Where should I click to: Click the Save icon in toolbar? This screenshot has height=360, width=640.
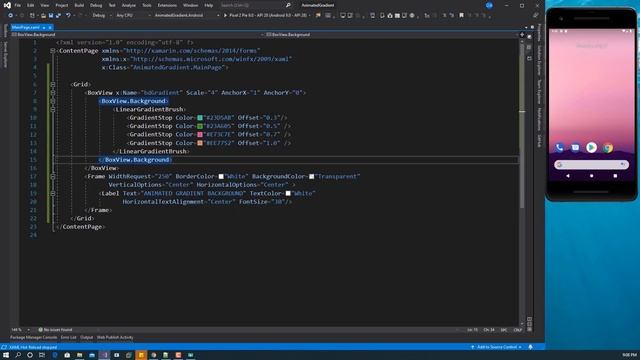point(51,16)
